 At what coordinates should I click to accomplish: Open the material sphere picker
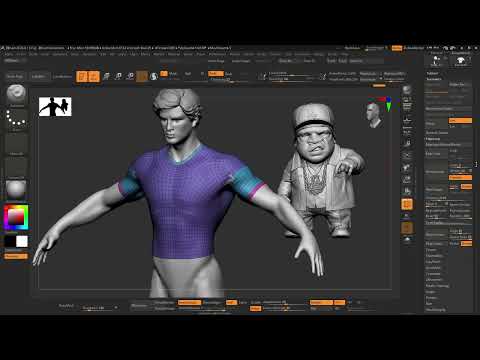click(x=16, y=190)
